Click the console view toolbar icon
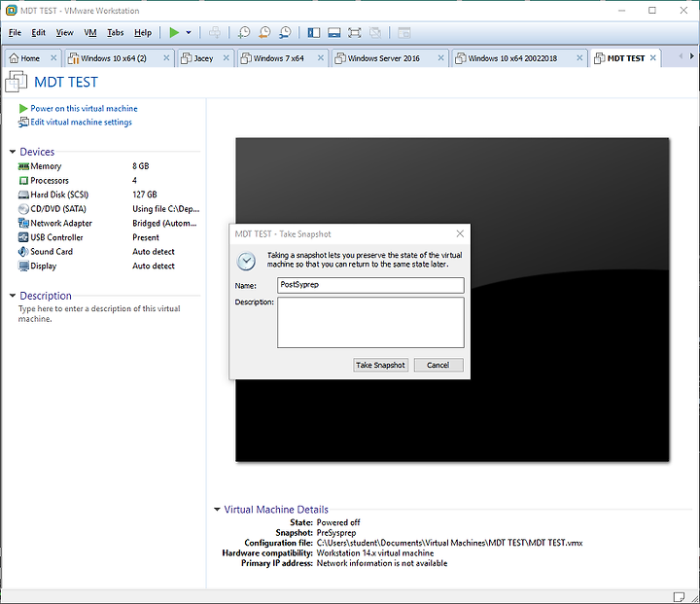This screenshot has width=700, height=604. click(404, 33)
